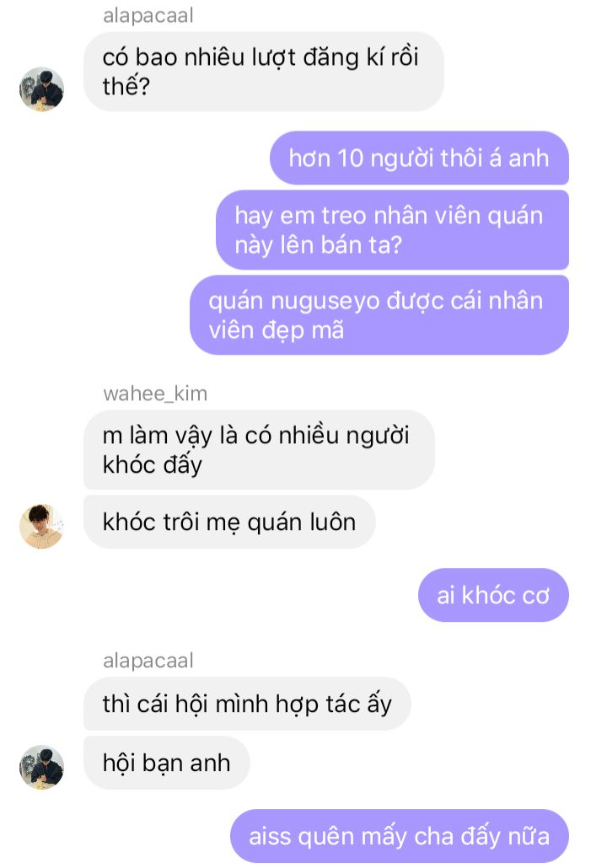Select the gray bubble 'hội bạn anh'

[167, 763]
